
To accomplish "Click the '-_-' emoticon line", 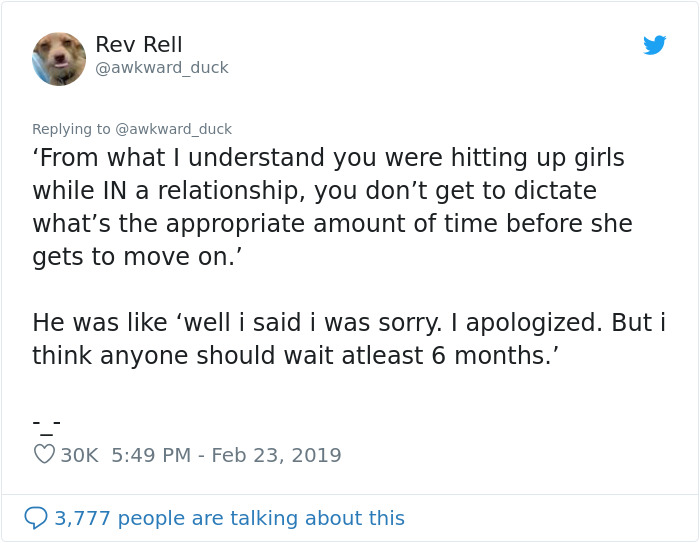I will 46,421.
